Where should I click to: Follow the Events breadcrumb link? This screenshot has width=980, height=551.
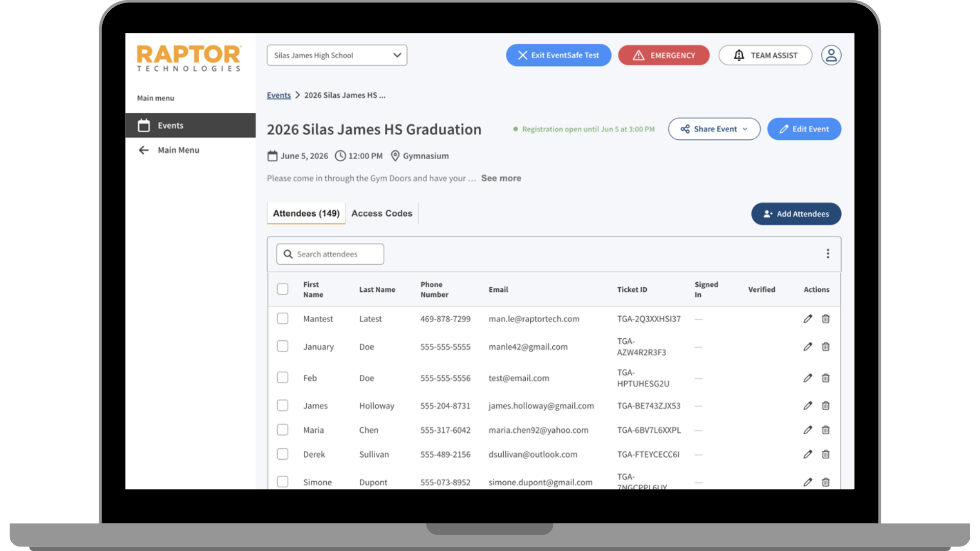(x=279, y=95)
